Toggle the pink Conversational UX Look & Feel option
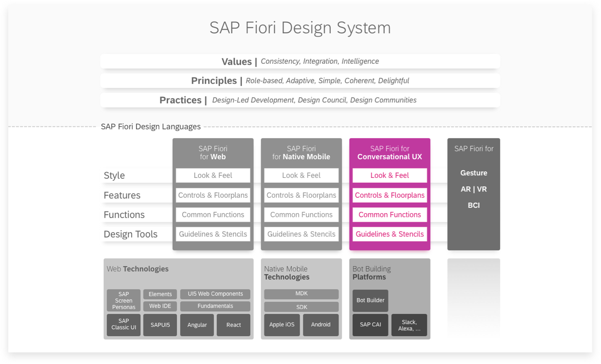This screenshot has width=601, height=364. (x=389, y=175)
